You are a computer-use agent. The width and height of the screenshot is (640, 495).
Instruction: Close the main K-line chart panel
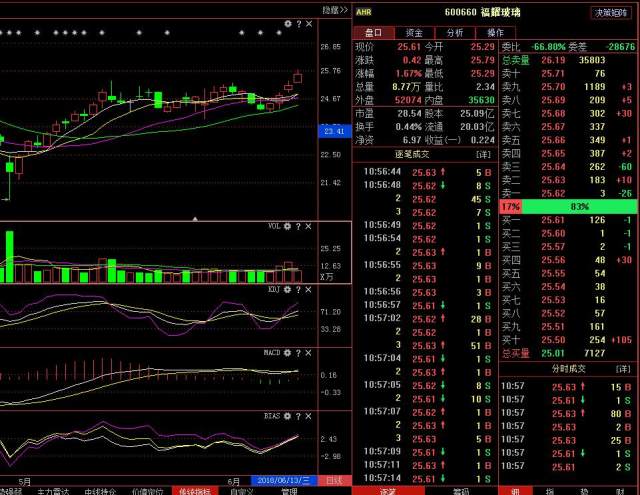pyautogui.click(x=309, y=24)
